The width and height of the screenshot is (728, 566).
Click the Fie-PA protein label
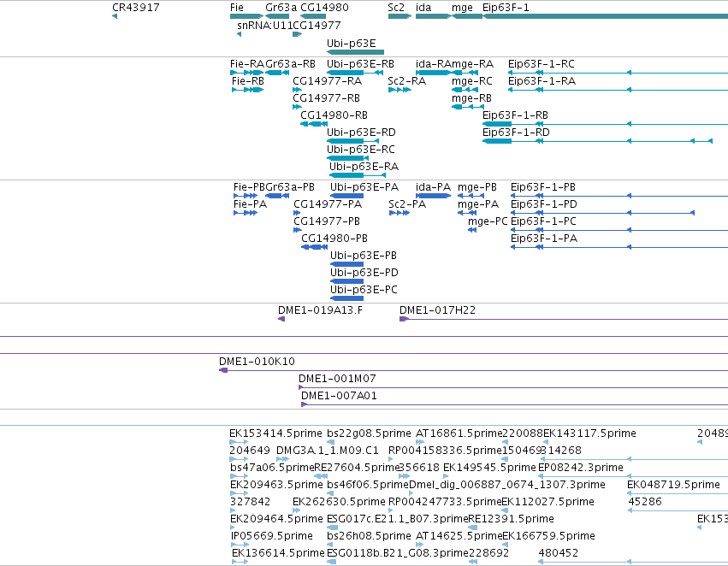coord(251,204)
